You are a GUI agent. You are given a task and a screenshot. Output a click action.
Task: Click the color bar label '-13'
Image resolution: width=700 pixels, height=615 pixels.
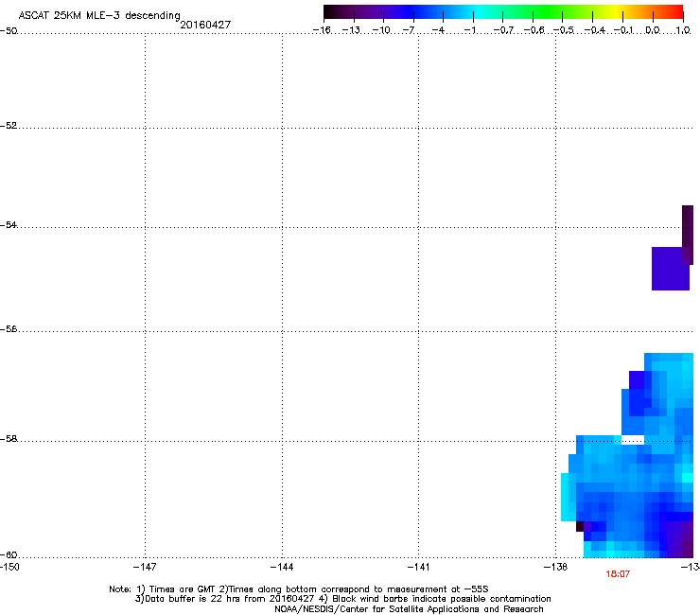click(351, 30)
